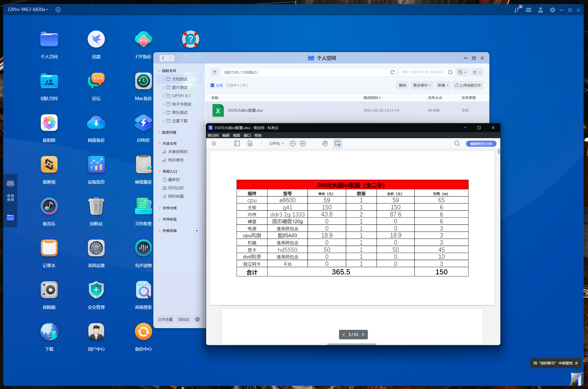
Task: Toggle the sidebar panel icon in viewer
Action: (x=237, y=143)
